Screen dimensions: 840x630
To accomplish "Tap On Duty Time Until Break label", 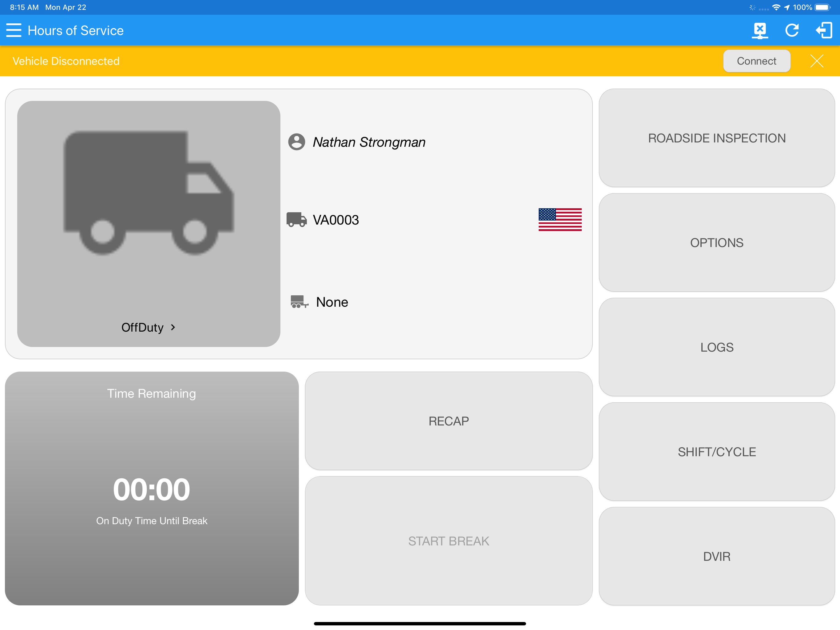I will [152, 520].
